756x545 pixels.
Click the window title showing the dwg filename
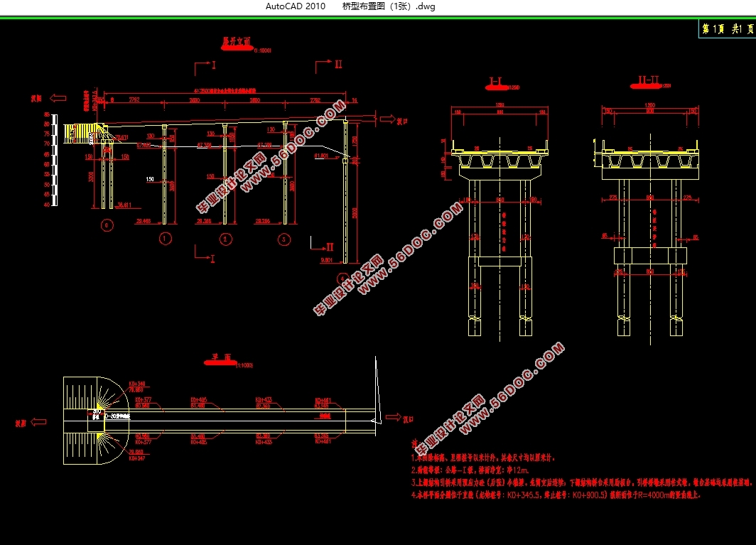click(x=389, y=6)
